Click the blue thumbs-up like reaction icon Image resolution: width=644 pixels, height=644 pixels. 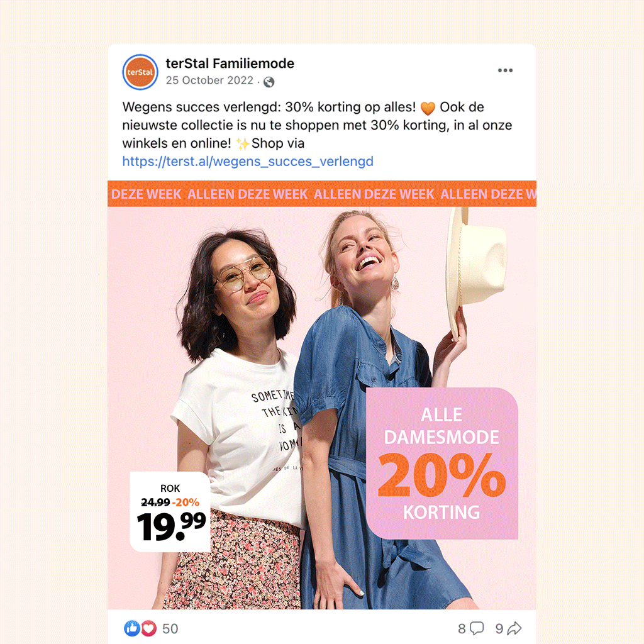pyautogui.click(x=131, y=628)
